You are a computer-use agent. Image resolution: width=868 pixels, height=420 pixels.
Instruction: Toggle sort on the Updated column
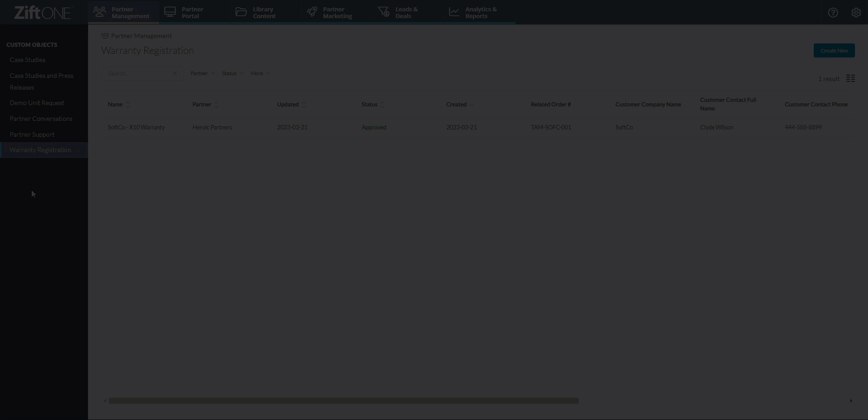pos(290,105)
